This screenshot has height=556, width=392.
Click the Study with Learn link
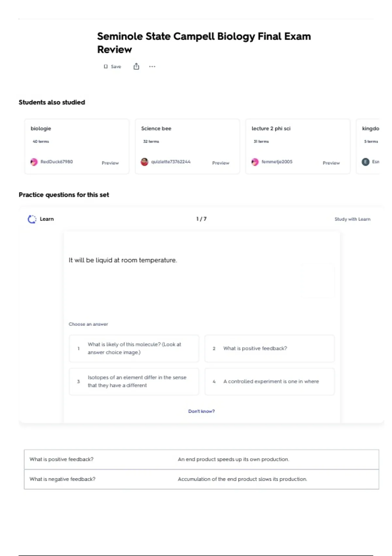coord(352,219)
